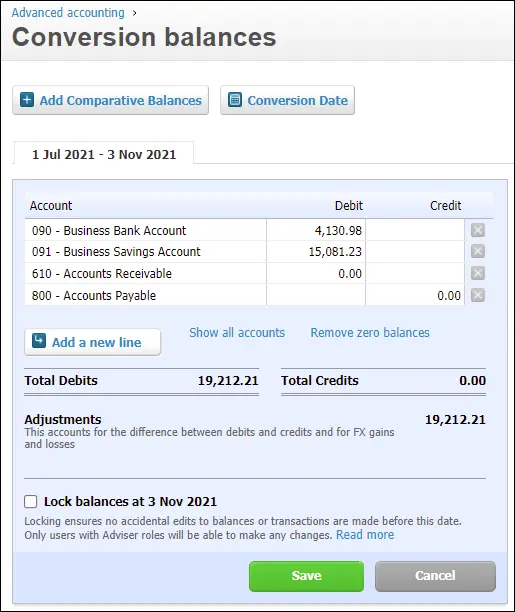
Task: Click the arrow icon on Add a new line
Action: tap(39, 340)
